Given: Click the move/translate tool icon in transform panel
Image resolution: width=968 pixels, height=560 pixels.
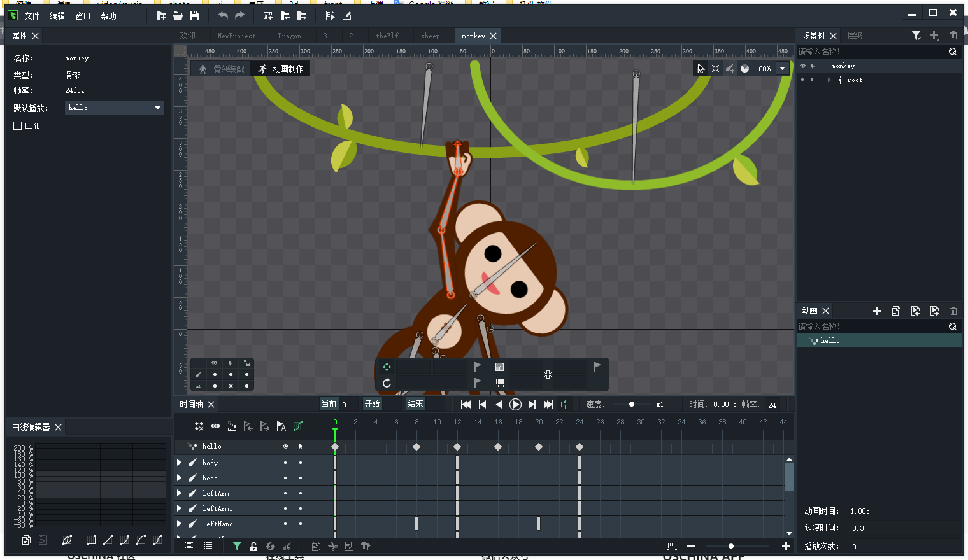Looking at the screenshot, I should coord(387,367).
